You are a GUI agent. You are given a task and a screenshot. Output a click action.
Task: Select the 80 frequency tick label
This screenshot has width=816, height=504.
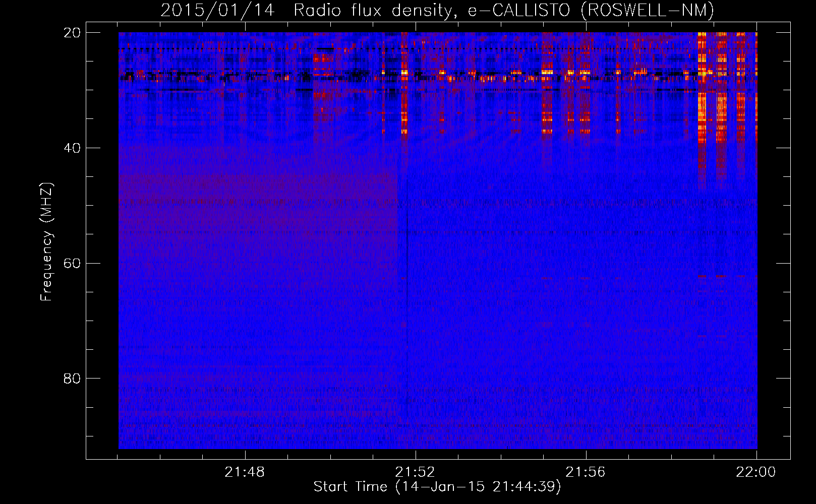72,379
